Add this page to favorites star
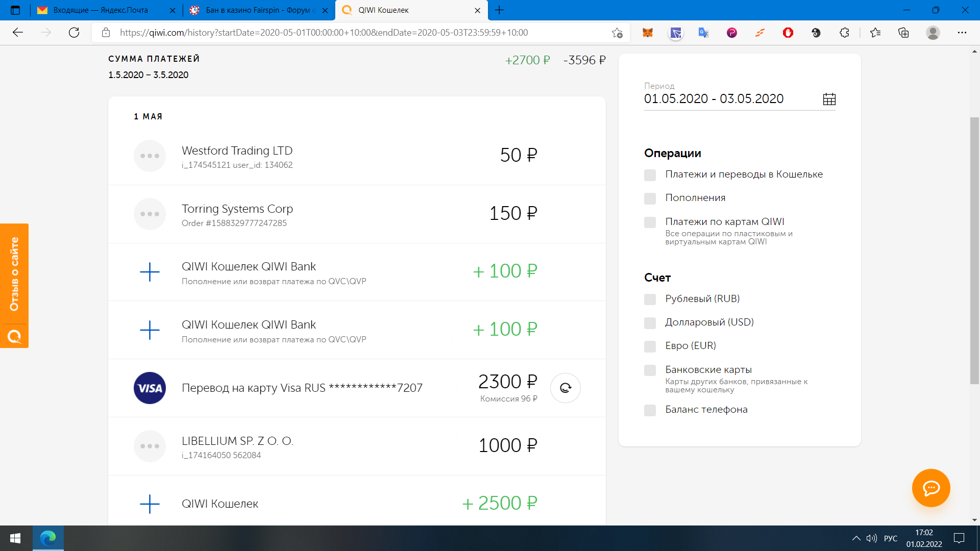The height and width of the screenshot is (551, 980). point(617,33)
